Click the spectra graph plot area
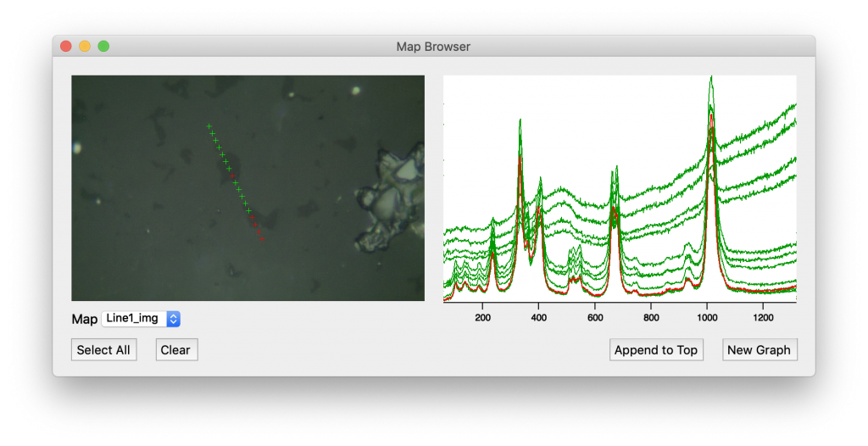This screenshot has width=868, height=446. tap(620, 188)
